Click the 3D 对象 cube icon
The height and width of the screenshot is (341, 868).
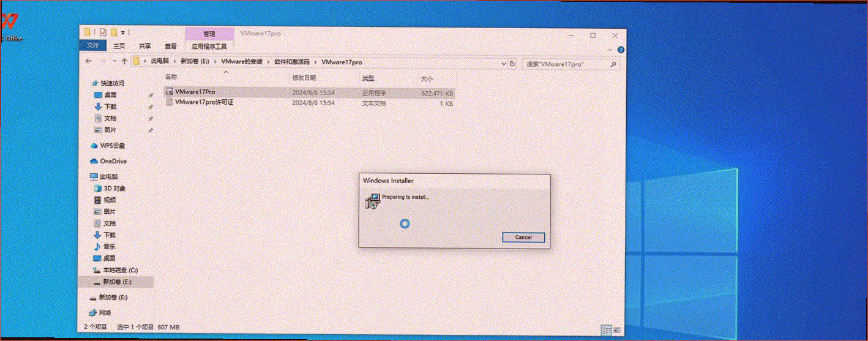pyautogui.click(x=97, y=189)
